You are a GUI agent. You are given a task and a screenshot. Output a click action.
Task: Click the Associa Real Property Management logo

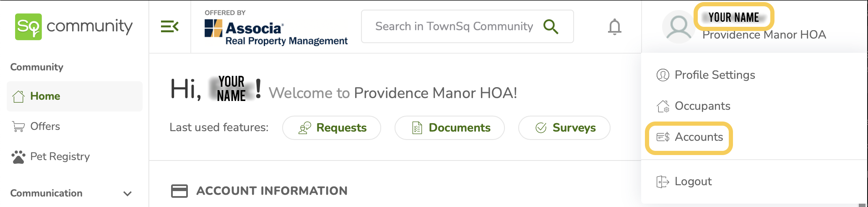tap(276, 28)
